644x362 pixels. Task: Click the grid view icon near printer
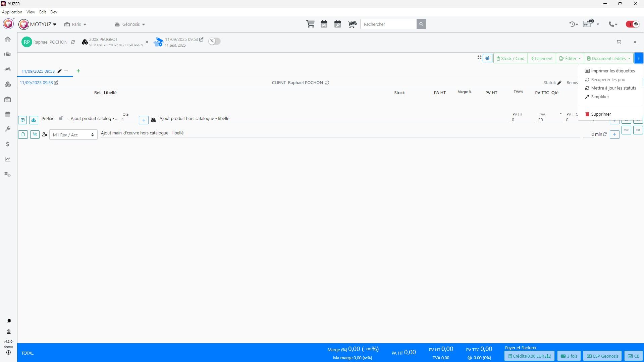pos(479,58)
